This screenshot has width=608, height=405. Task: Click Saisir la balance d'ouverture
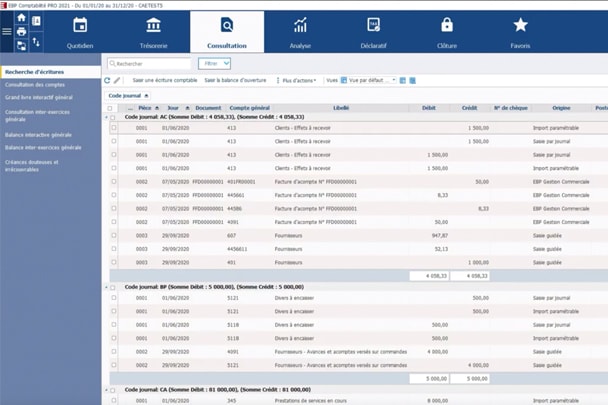pyautogui.click(x=236, y=80)
